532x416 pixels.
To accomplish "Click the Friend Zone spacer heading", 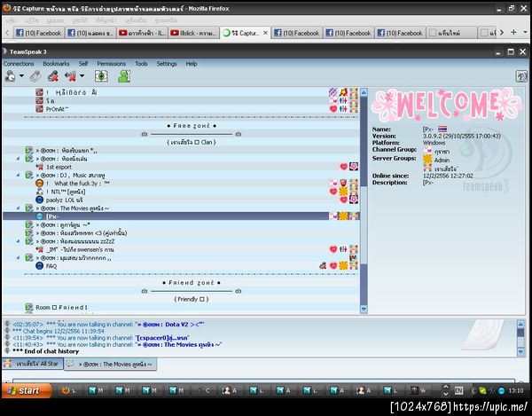I will click(192, 283).
